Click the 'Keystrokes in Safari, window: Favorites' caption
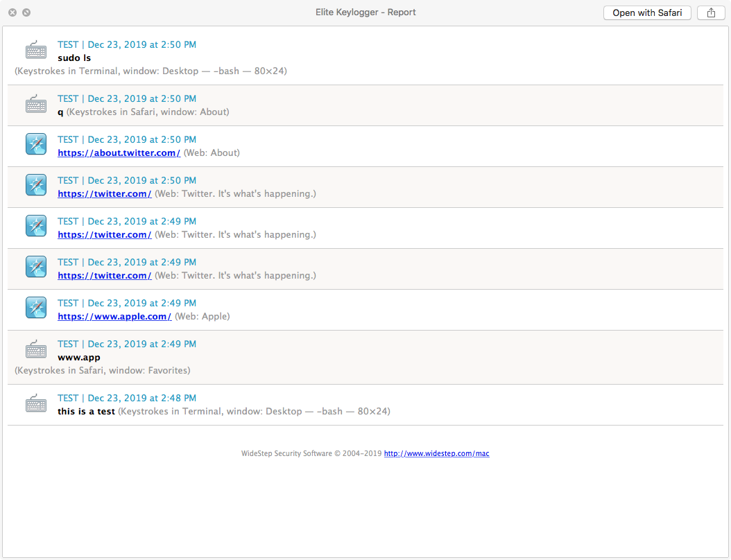The image size is (731, 560). tap(103, 370)
